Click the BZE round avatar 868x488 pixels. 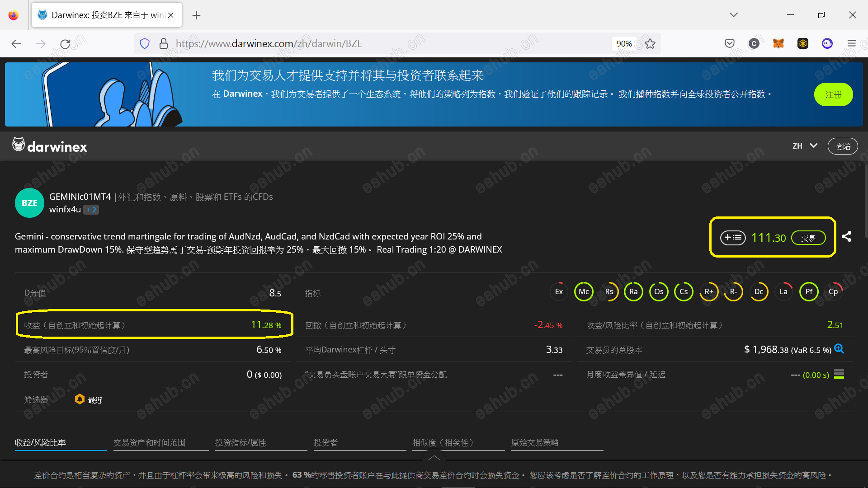tap(29, 203)
